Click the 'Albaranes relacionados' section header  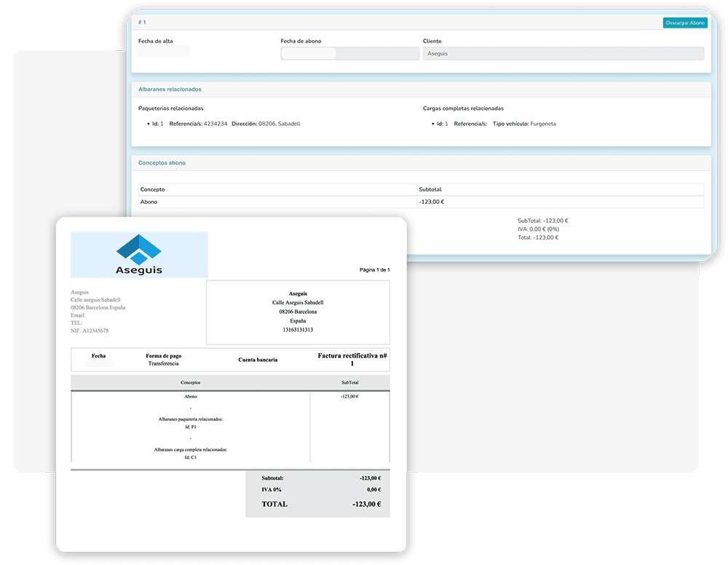click(x=170, y=89)
